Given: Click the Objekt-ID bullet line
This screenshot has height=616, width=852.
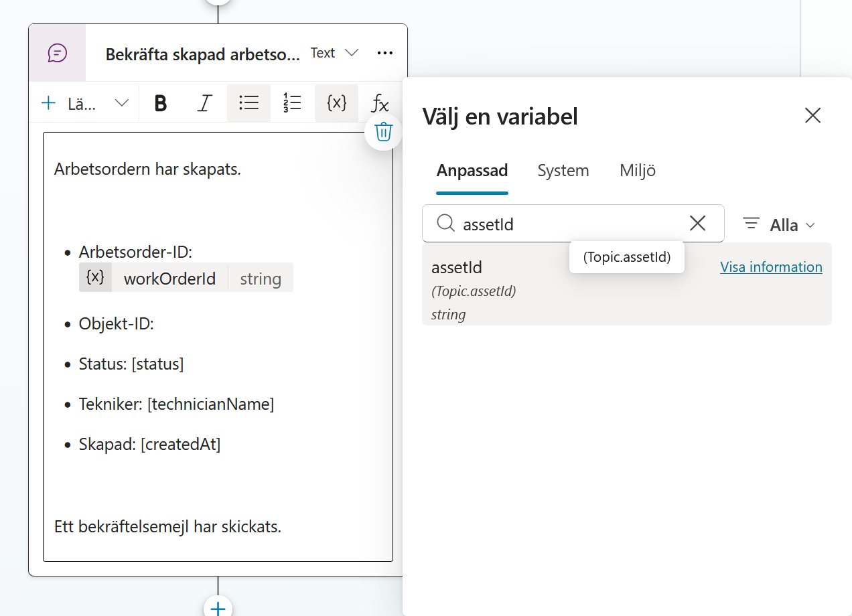Looking at the screenshot, I should (x=117, y=324).
